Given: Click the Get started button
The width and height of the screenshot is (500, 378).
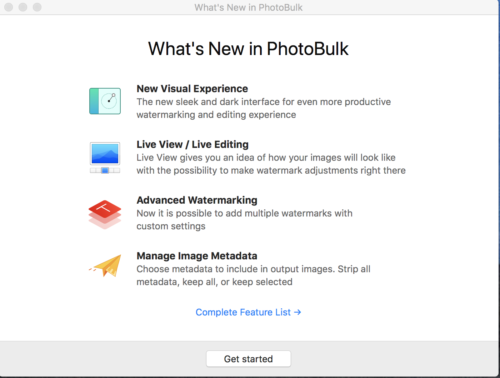Looking at the screenshot, I should pos(248,359).
